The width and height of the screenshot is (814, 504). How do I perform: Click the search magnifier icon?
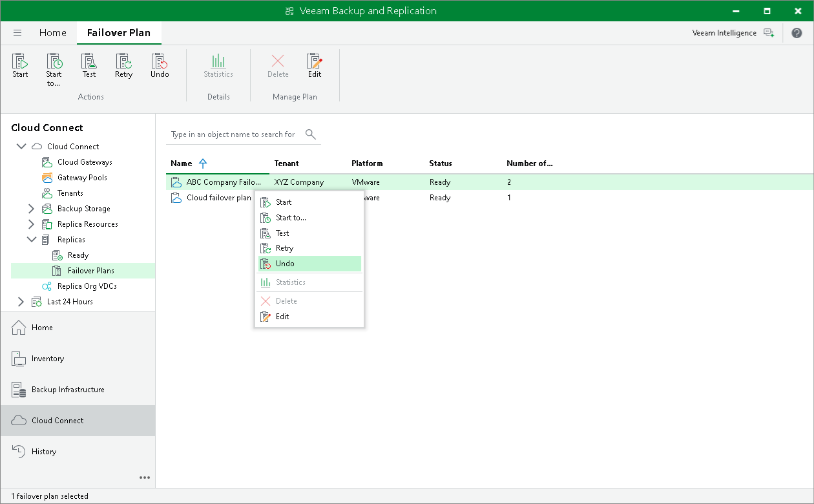311,134
